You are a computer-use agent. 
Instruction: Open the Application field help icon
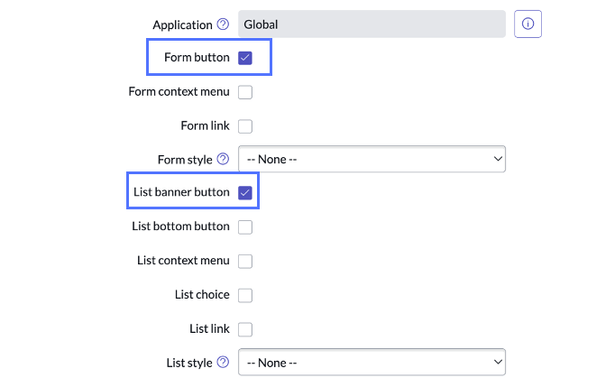223,24
